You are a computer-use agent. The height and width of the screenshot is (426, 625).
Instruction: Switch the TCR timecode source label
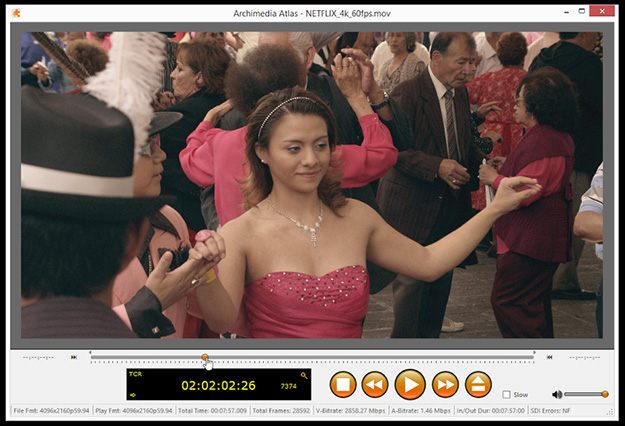click(x=135, y=375)
